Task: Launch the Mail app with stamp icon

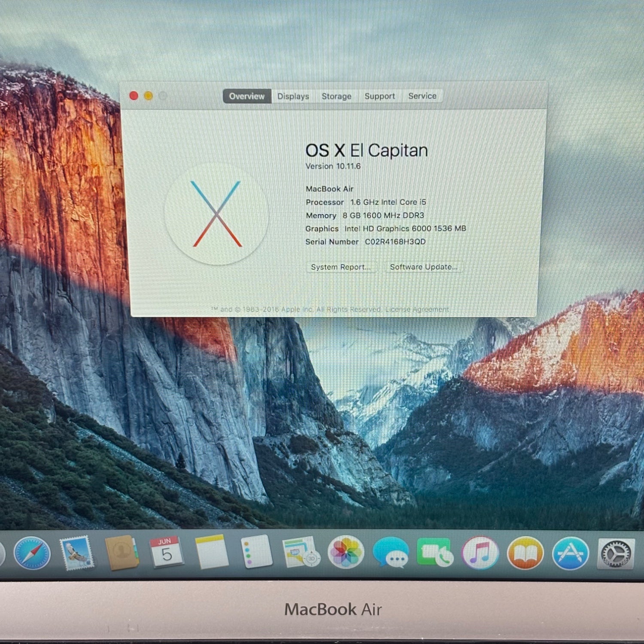Action: tap(77, 553)
